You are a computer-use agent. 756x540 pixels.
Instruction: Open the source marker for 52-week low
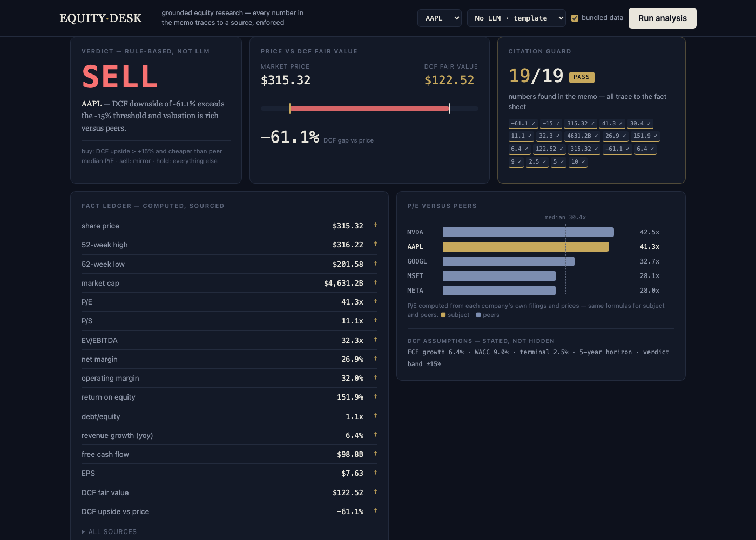[x=375, y=264]
